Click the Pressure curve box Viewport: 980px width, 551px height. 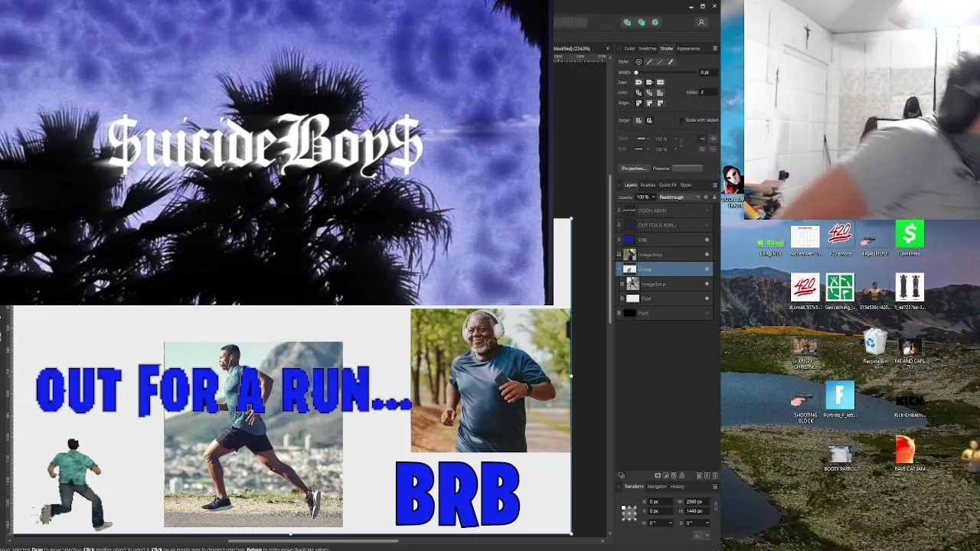(x=687, y=168)
